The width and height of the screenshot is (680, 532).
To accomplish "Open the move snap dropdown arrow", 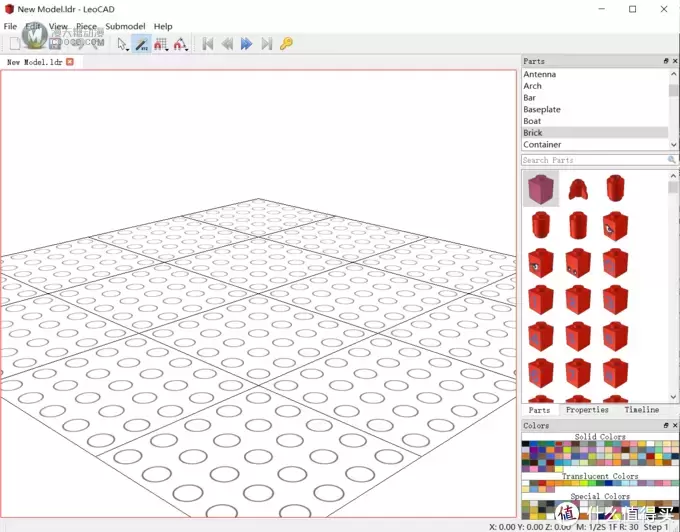I will pyautogui.click(x=167, y=49).
